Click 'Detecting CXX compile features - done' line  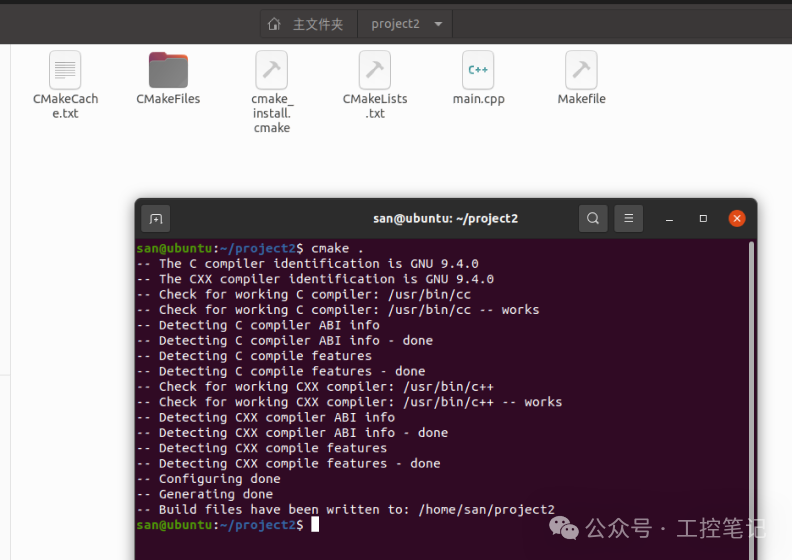point(288,464)
